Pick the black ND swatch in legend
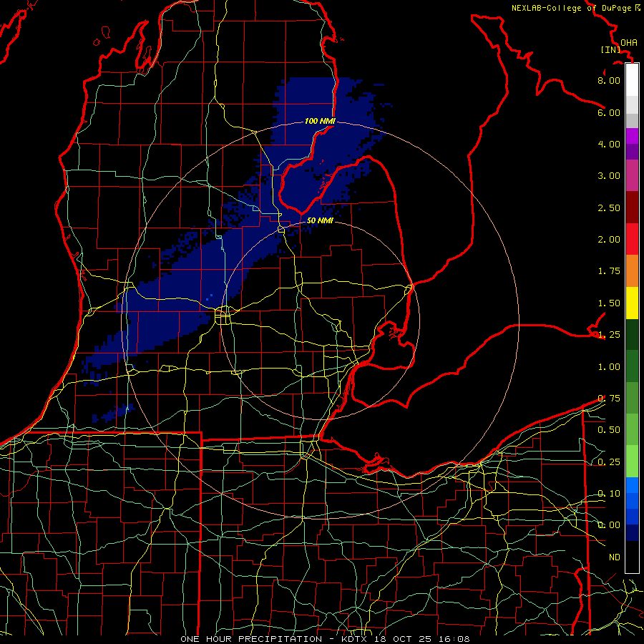Image resolution: width=644 pixels, height=644 pixels. click(x=632, y=557)
